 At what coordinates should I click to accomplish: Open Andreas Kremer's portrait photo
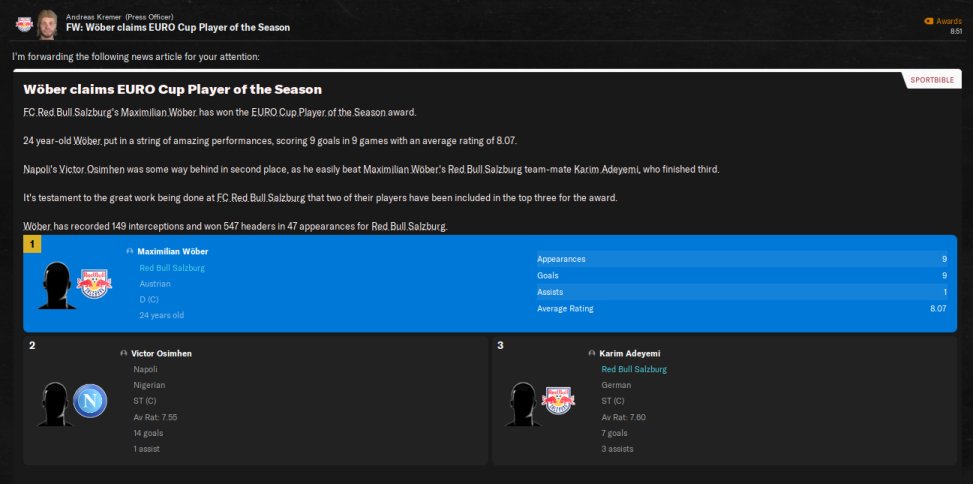point(47,22)
